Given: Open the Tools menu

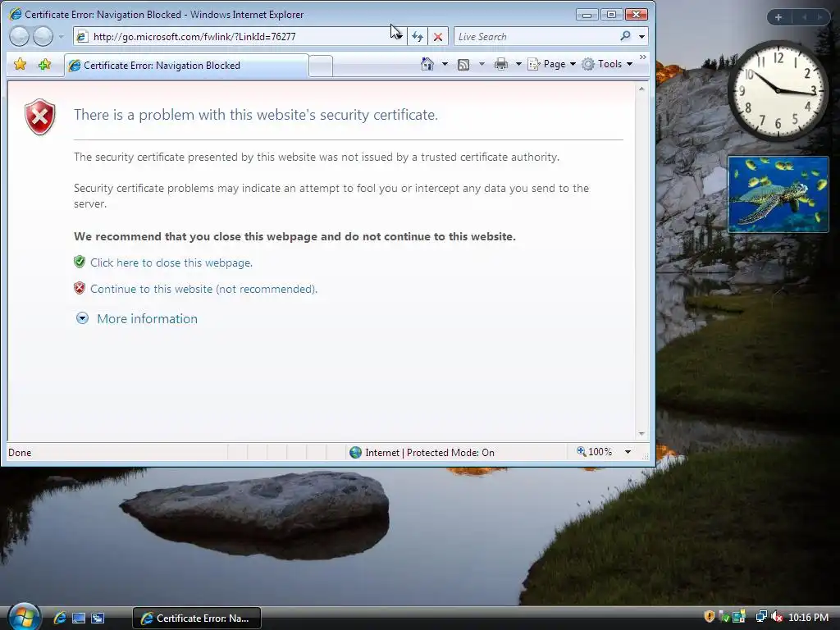Looking at the screenshot, I should tap(608, 64).
